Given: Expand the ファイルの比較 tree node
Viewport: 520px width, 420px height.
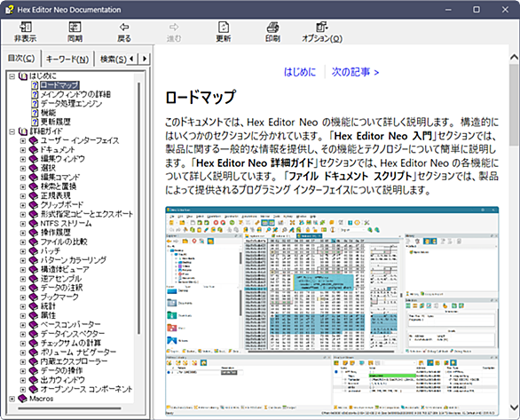Looking at the screenshot, I should pyautogui.click(x=23, y=242).
